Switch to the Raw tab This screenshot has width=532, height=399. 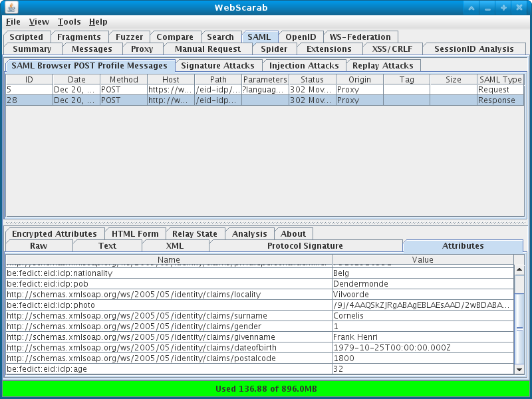tap(39, 245)
